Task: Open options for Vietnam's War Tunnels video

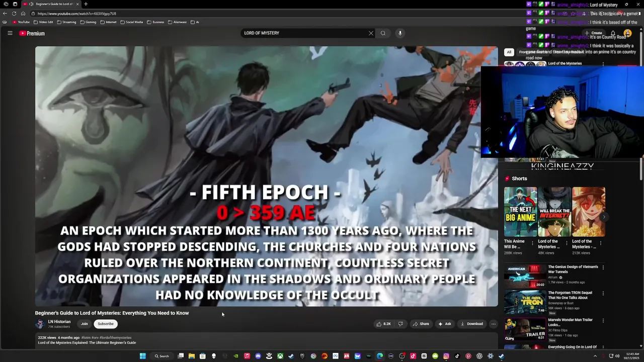Action: click(603, 267)
